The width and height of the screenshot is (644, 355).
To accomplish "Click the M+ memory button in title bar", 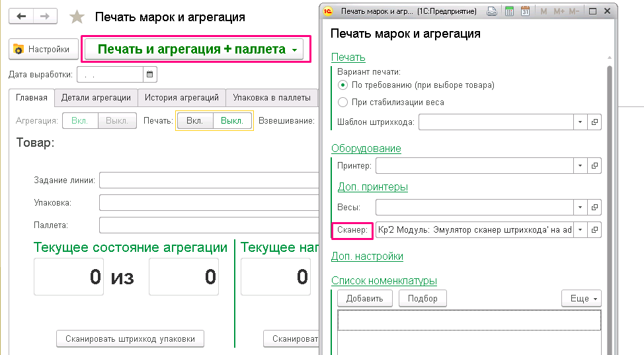I will pyautogui.click(x=559, y=11).
